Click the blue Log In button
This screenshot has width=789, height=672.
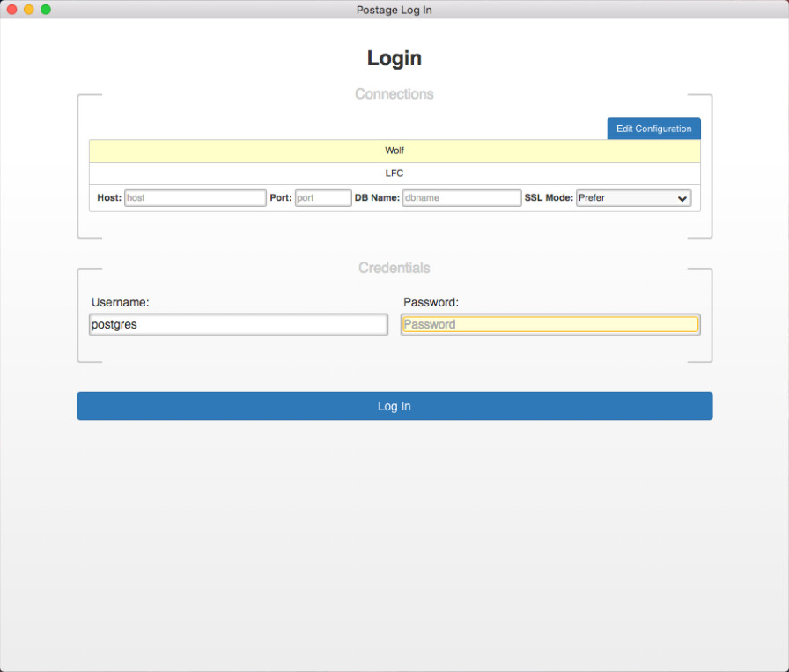394,406
